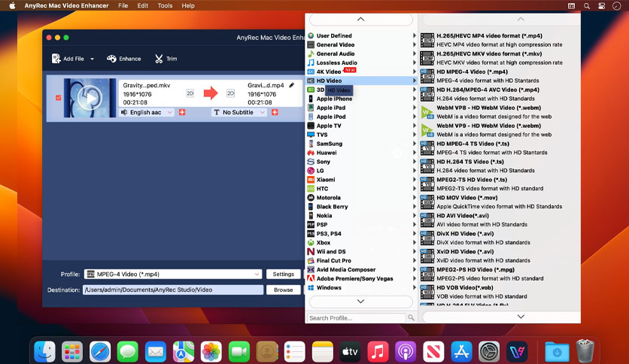
Task: Rename output file with pencil icon
Action: click(x=292, y=85)
